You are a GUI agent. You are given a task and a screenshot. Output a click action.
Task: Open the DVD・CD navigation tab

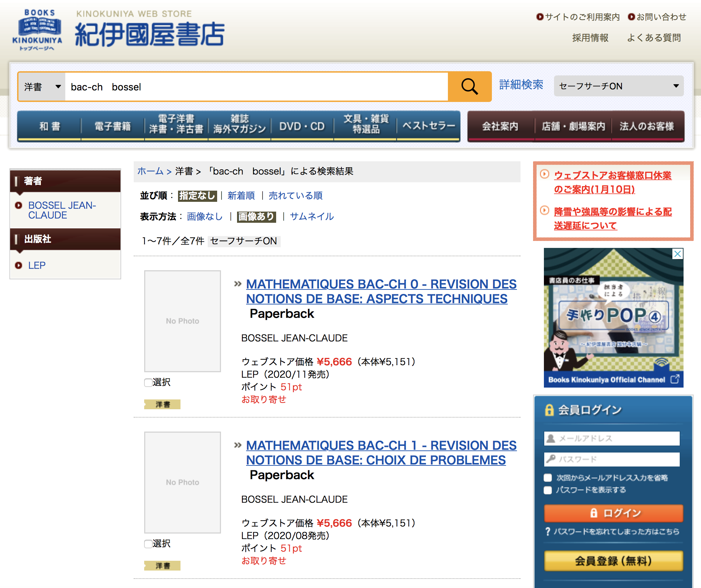[302, 126]
